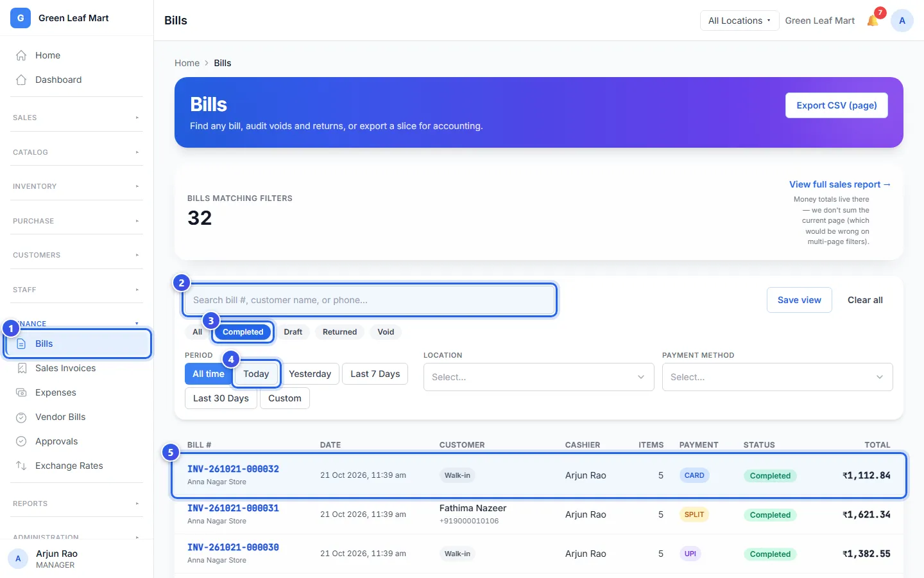Click the Export CSV (page) button
924x578 pixels.
(837, 105)
